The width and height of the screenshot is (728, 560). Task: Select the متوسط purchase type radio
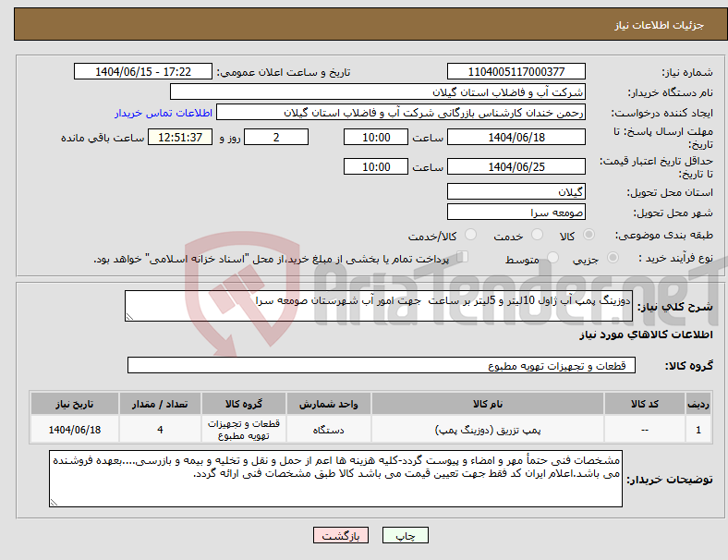pos(552,258)
